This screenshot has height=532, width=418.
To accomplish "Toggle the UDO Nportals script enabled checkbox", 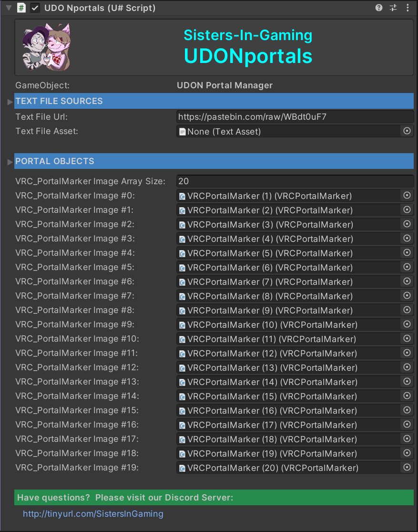I will (x=34, y=8).
